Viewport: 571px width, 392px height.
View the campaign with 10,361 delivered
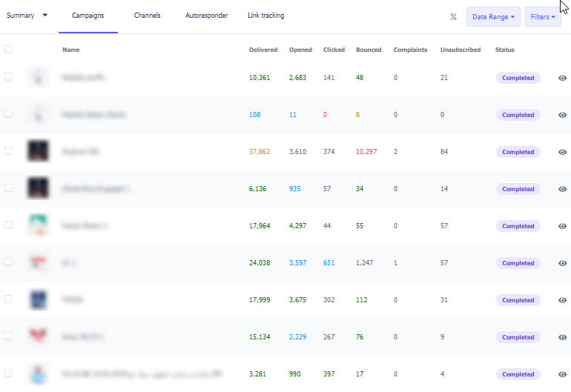coord(562,78)
